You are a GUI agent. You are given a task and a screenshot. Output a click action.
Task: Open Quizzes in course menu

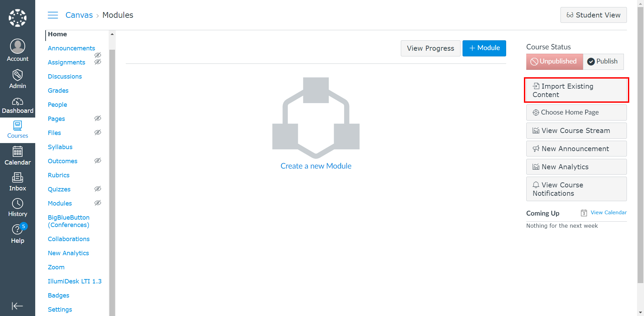point(59,189)
